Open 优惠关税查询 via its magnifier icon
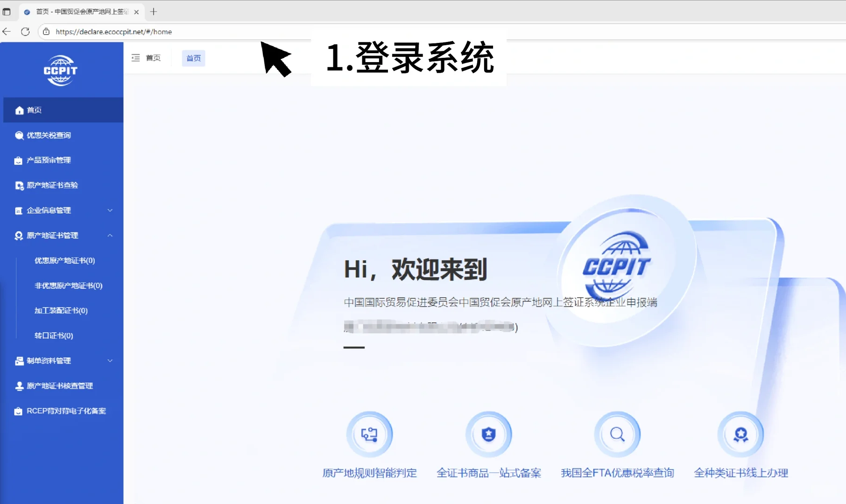846x504 pixels. coord(19,135)
